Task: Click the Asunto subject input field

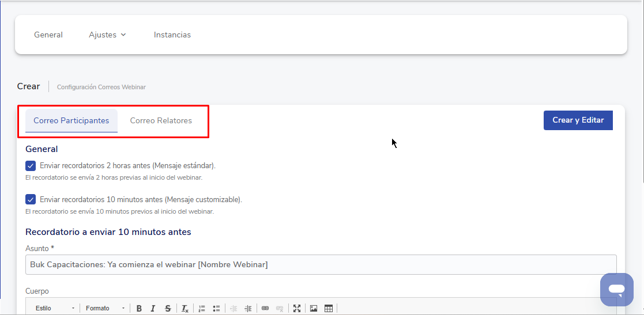Action: [x=321, y=265]
